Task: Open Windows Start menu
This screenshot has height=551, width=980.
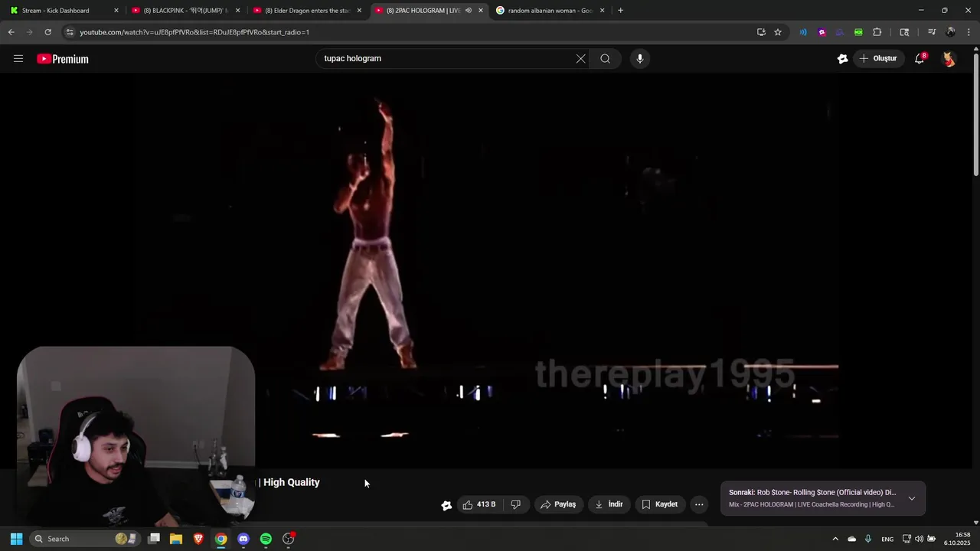Action: (x=16, y=539)
